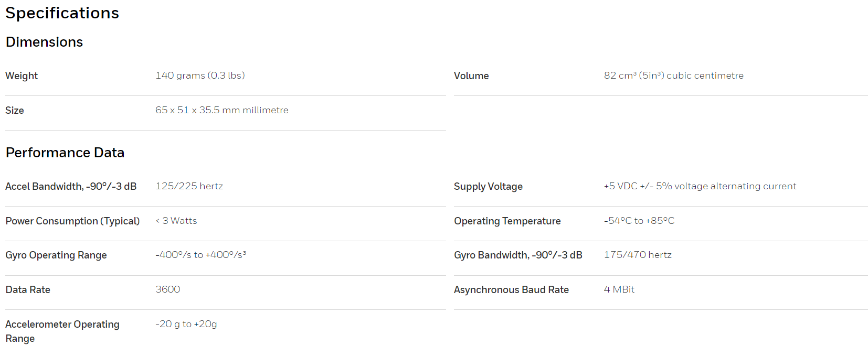Select the Accel Bandwidth label

pyautogui.click(x=71, y=186)
